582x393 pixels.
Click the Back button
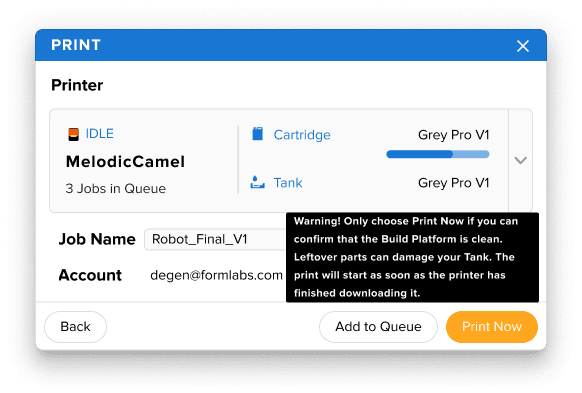[75, 327]
